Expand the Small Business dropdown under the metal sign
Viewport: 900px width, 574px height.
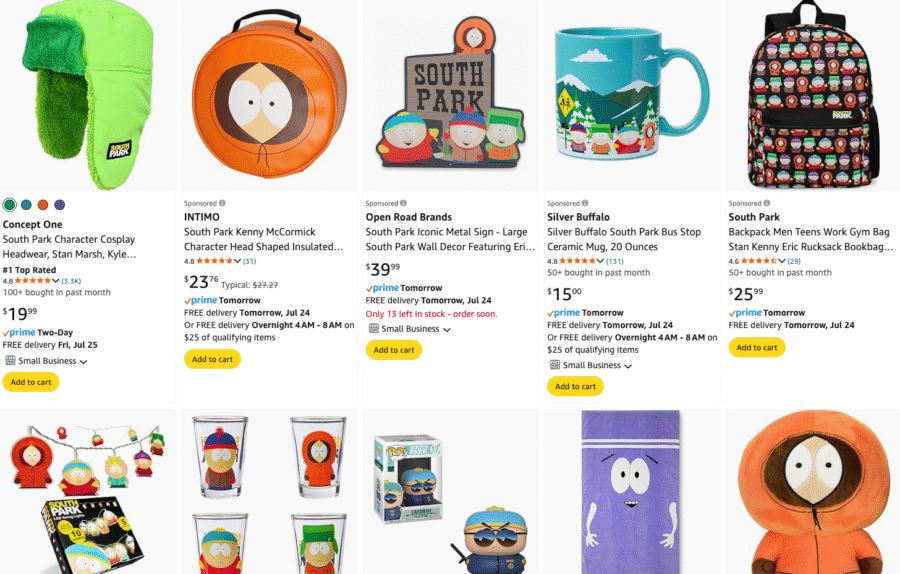(447, 330)
